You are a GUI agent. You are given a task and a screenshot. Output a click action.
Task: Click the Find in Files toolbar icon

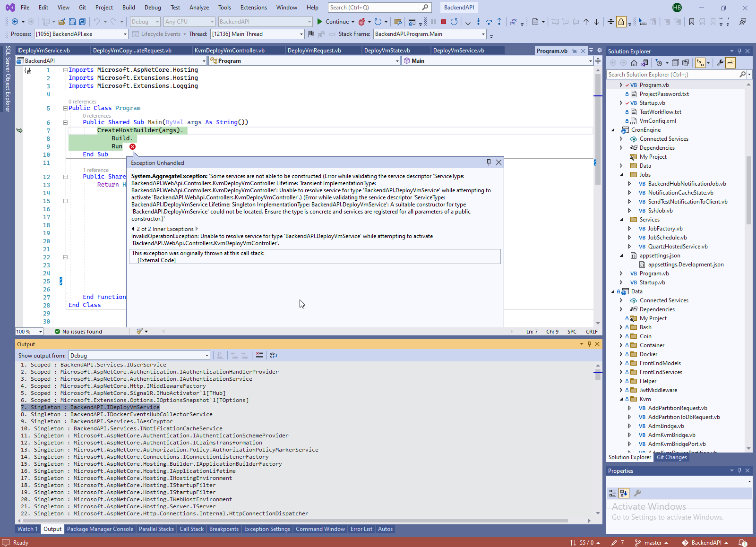(398, 22)
